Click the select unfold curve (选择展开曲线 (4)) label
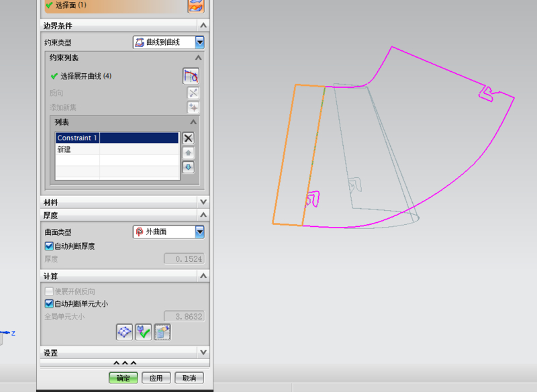 pos(86,76)
